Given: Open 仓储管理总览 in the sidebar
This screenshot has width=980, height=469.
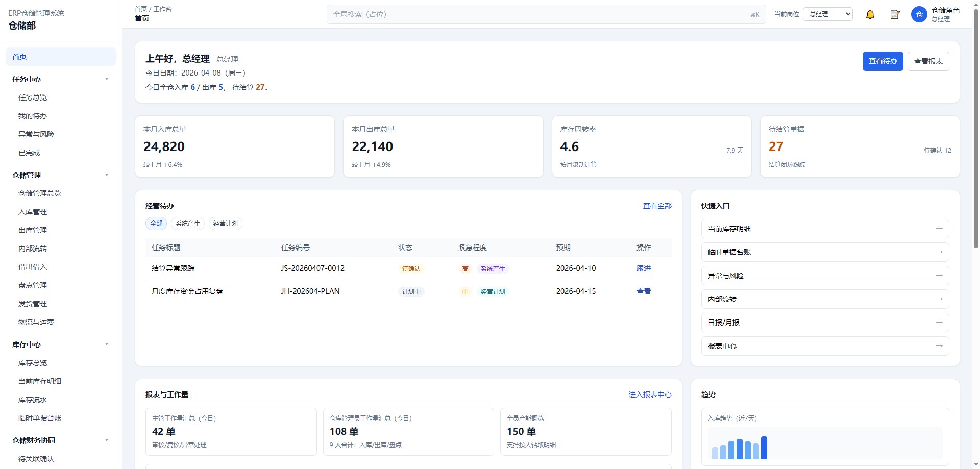Looking at the screenshot, I should (61, 193).
